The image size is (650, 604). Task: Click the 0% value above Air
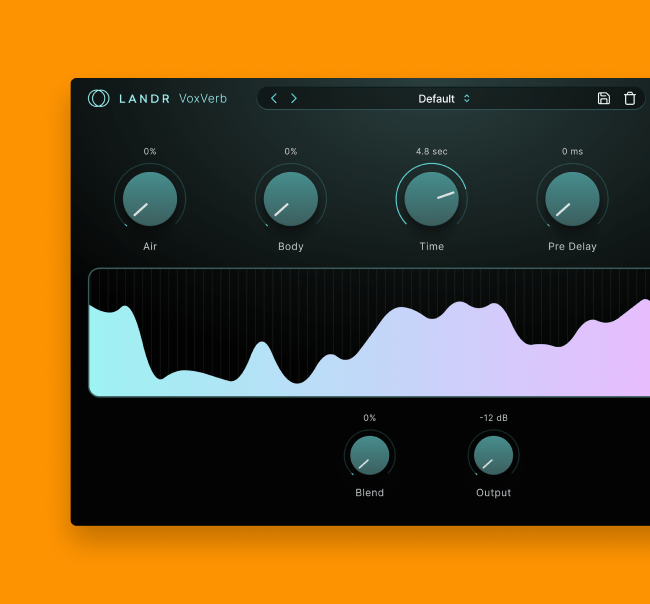click(150, 151)
